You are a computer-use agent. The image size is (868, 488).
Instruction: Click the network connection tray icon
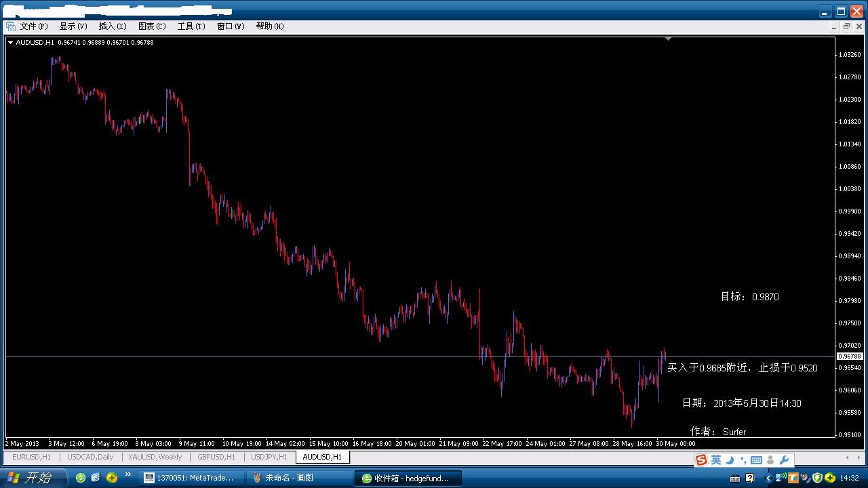click(780, 478)
